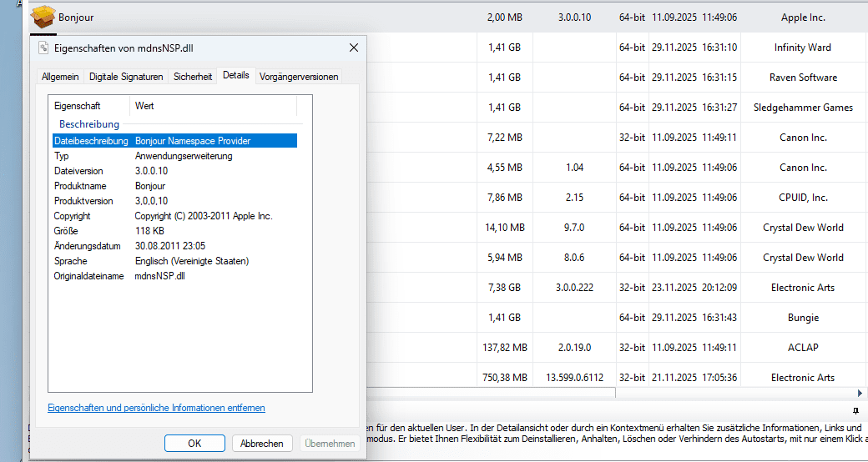Click the horizontal scrollbar's right arrow
The image size is (868, 462).
tap(860, 394)
